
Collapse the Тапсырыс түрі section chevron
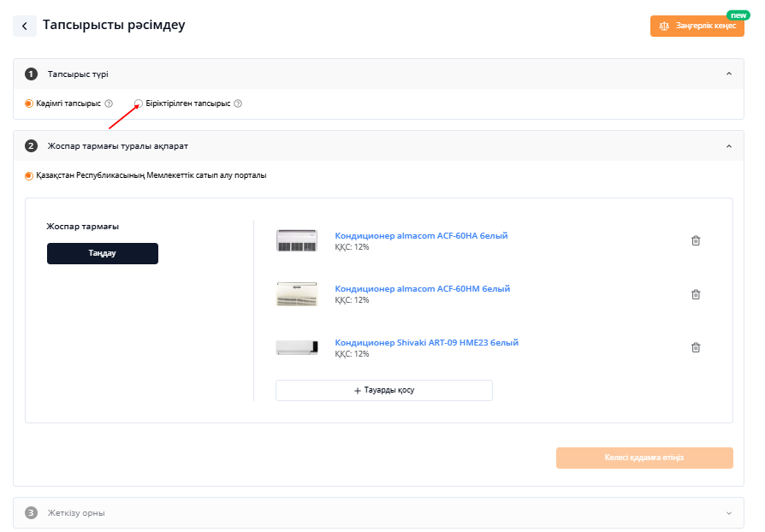(x=729, y=74)
